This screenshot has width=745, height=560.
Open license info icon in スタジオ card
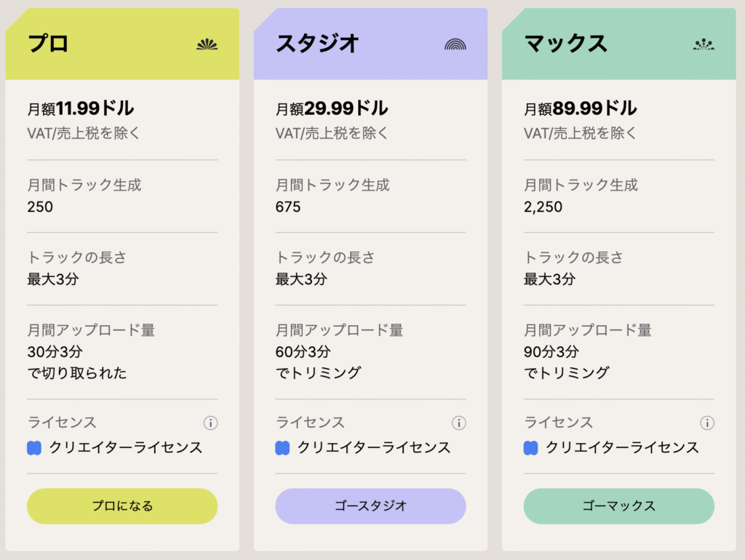(x=458, y=423)
